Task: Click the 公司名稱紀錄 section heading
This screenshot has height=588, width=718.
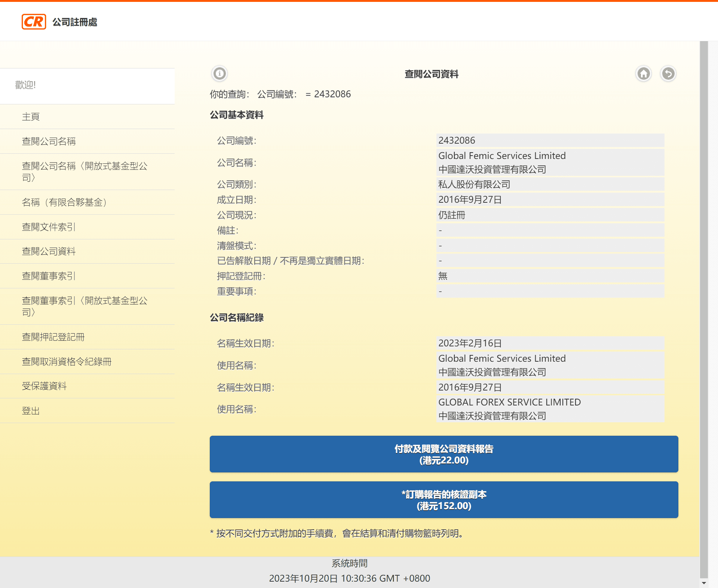Action: click(237, 318)
